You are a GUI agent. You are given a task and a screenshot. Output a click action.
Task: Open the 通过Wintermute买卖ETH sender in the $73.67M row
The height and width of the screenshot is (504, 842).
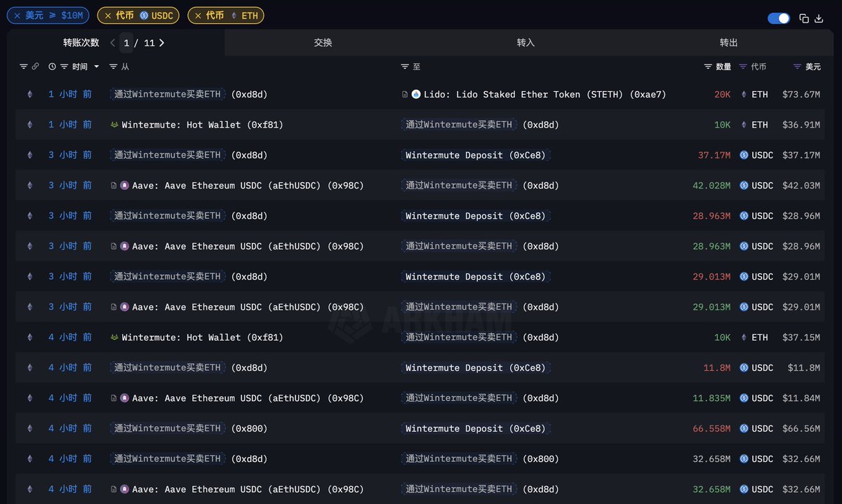click(168, 95)
